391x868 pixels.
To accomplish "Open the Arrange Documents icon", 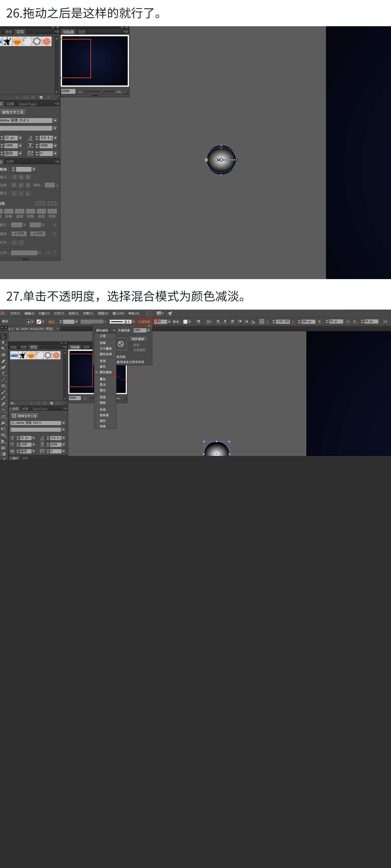I will [160, 313].
